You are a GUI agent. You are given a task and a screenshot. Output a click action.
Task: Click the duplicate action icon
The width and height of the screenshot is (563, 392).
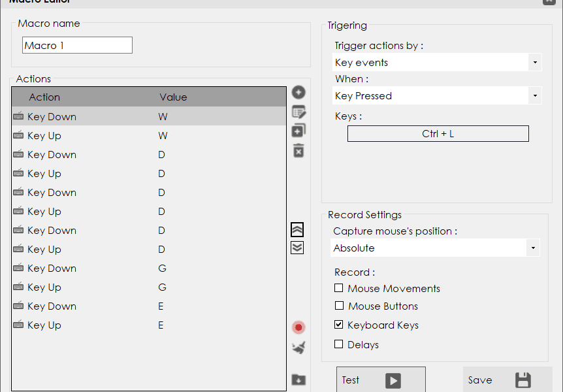coord(298,131)
